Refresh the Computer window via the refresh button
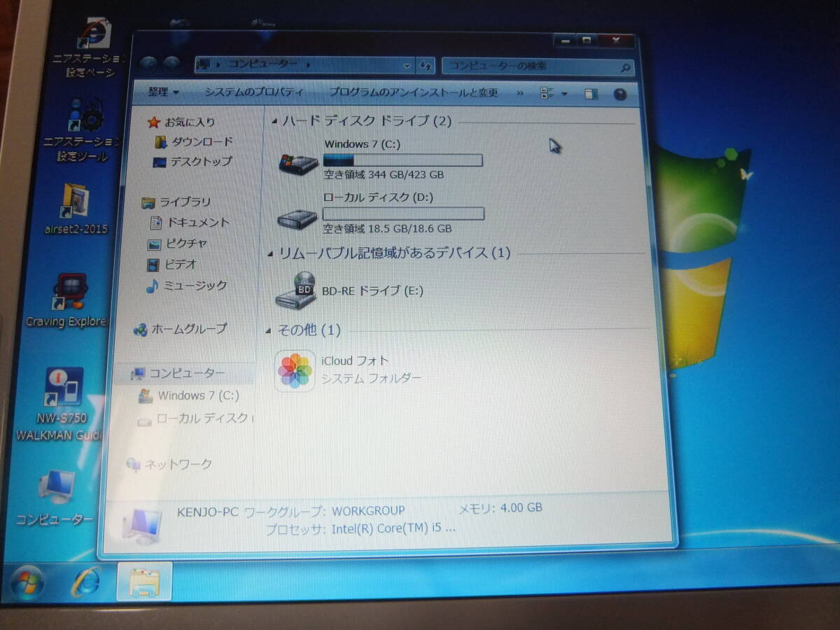 tap(426, 66)
